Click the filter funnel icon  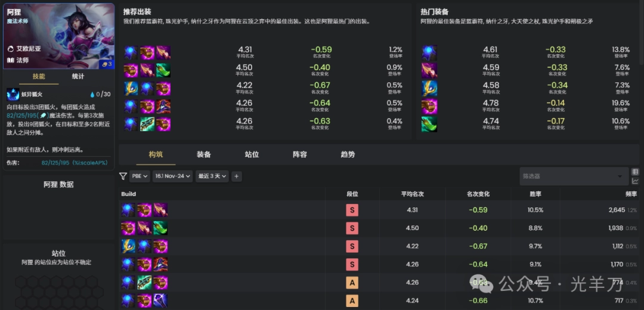coord(123,176)
